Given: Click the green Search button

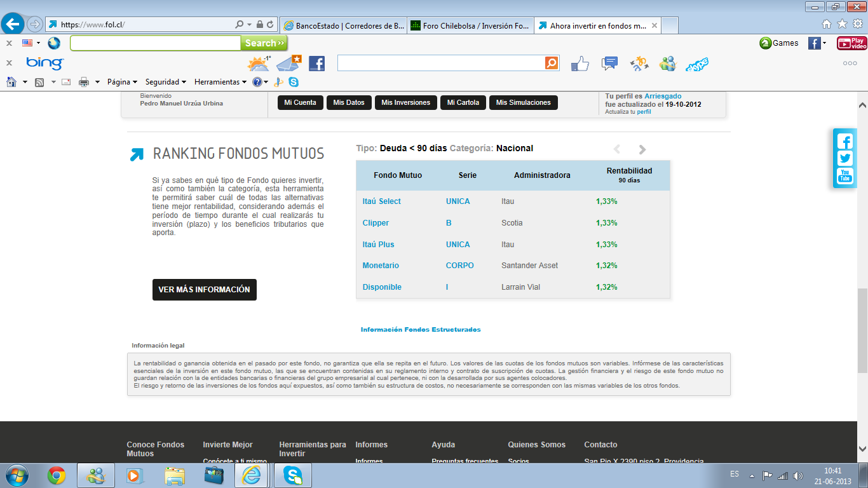Looking at the screenshot, I should [x=264, y=43].
